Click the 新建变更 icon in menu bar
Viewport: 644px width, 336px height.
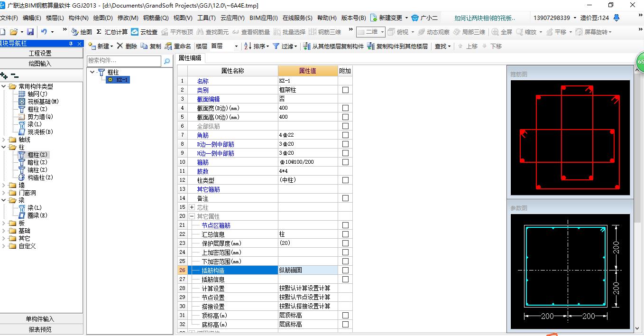[374, 18]
